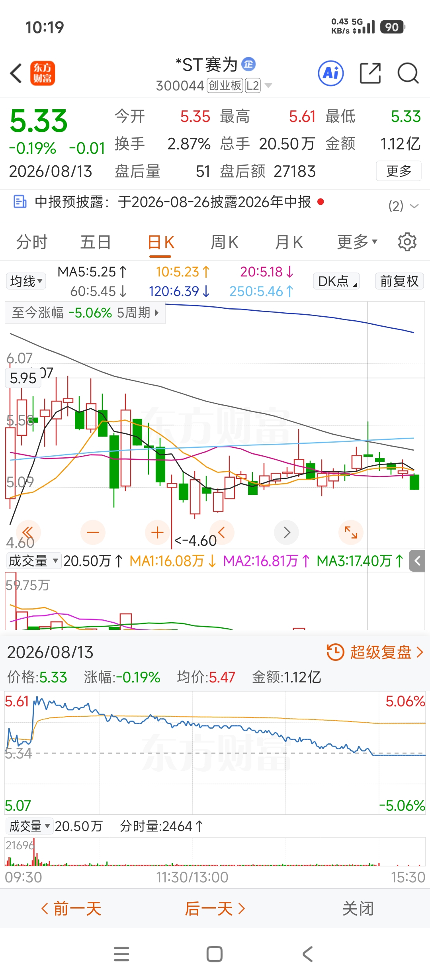
Task: Open stock code dropdown arrow
Action: (x=268, y=86)
